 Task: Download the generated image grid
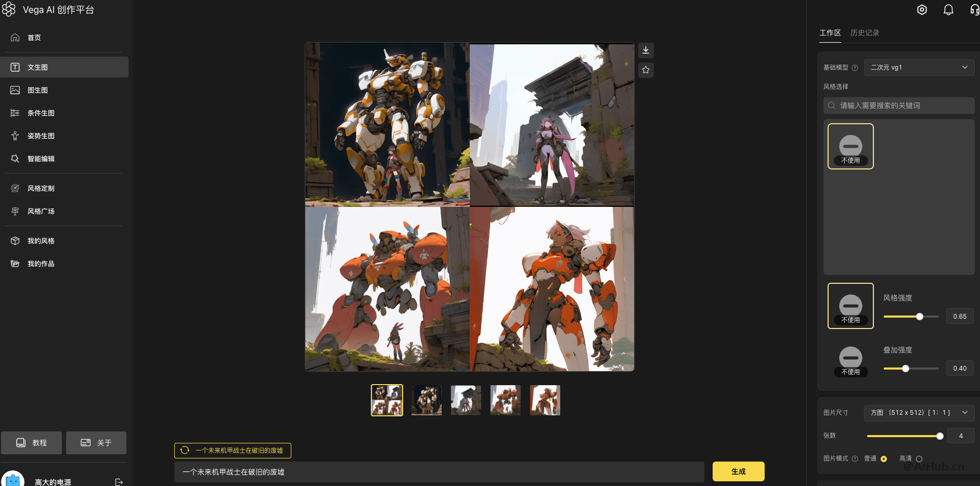point(646,50)
